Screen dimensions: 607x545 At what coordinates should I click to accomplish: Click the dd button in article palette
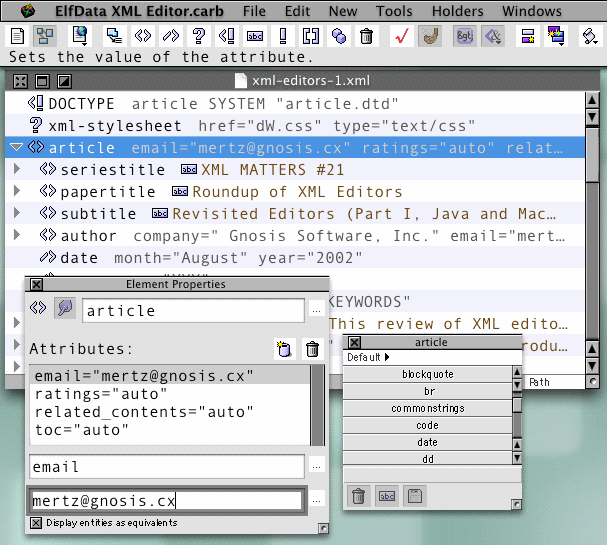point(427,459)
